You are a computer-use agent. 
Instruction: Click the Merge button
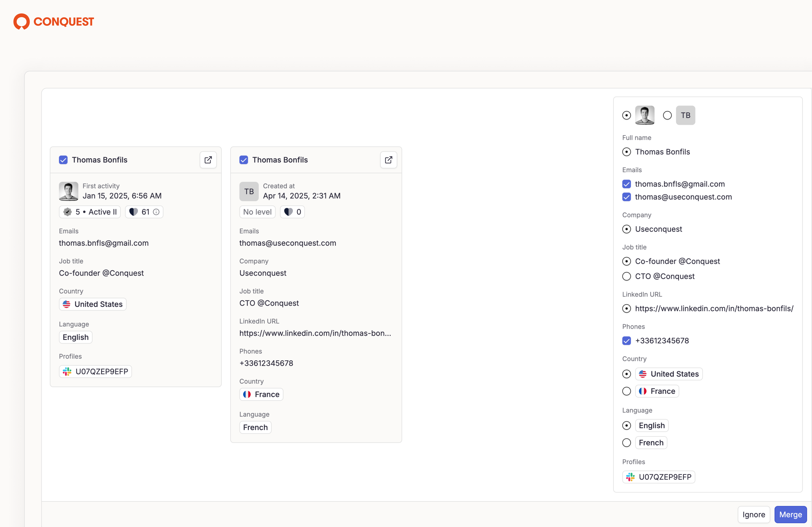coord(791,515)
